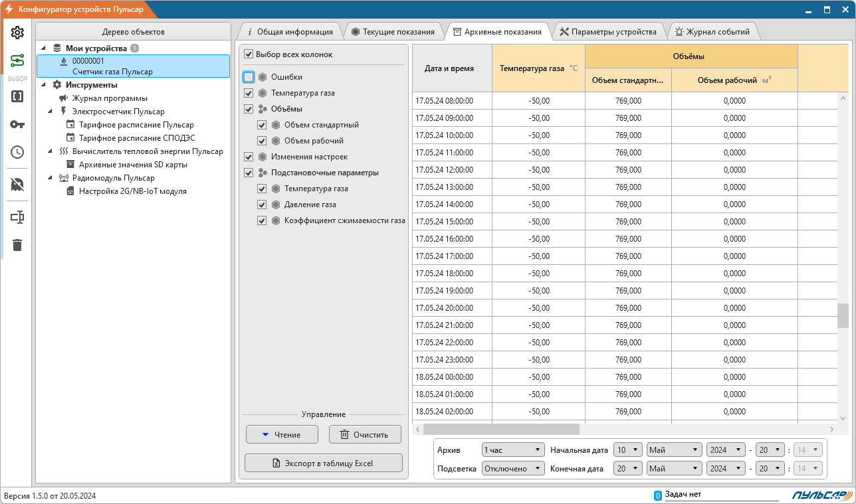Switch to Общая информация tab

coord(290,31)
